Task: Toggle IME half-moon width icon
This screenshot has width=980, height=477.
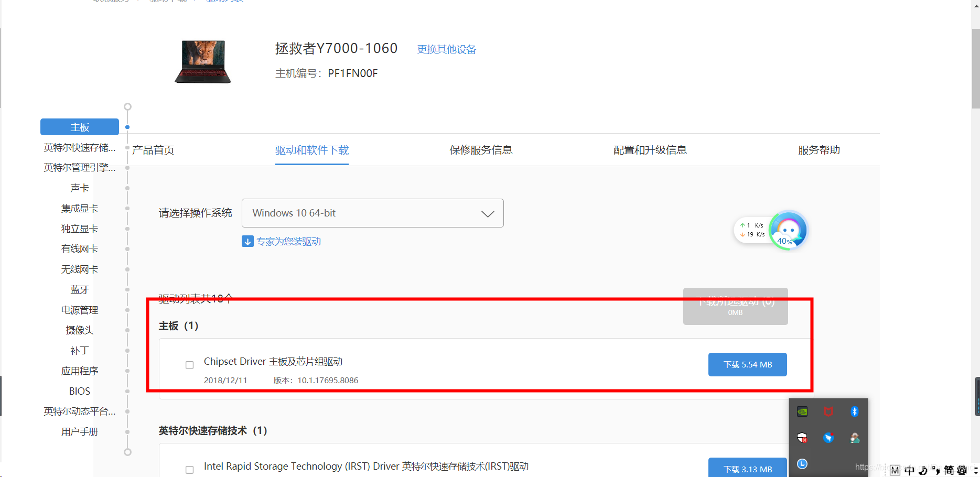Action: 923,470
